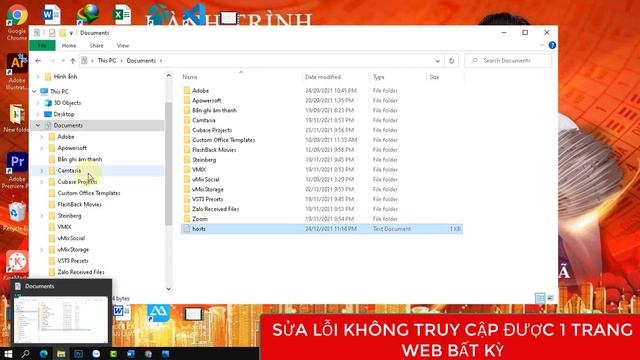
Task: Click Documents in the address breadcrumb
Action: pyautogui.click(x=141, y=61)
